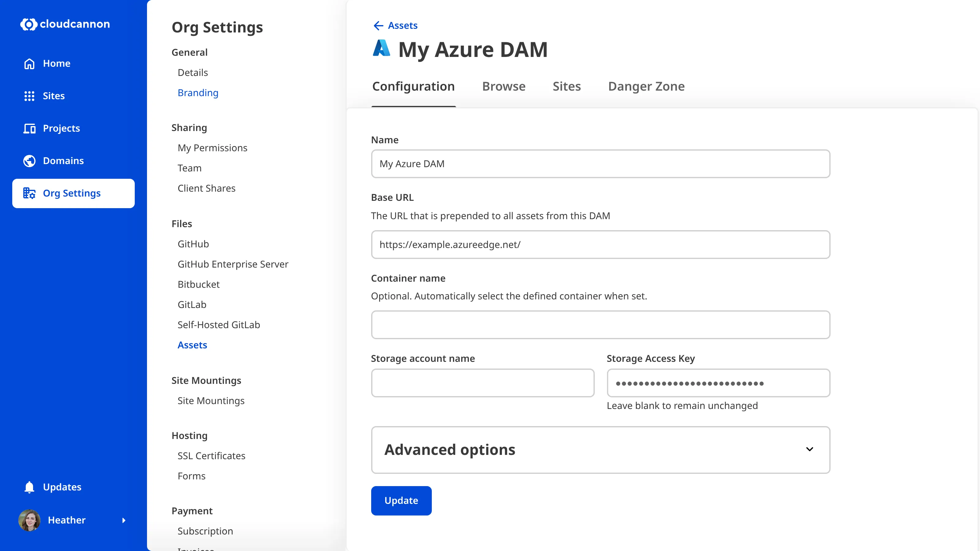The image size is (980, 551).
Task: Click the Azure logo beside My Azure DAM
Action: coord(381,48)
